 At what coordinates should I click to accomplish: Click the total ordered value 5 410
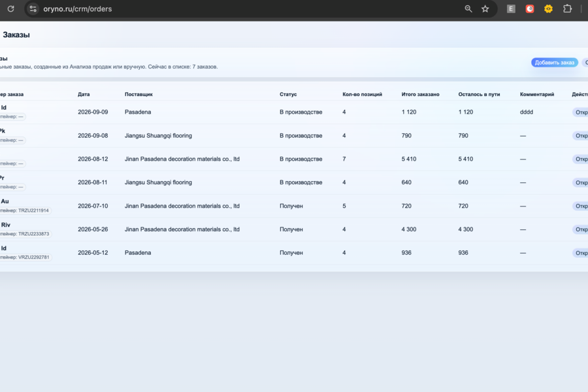pyautogui.click(x=409, y=159)
